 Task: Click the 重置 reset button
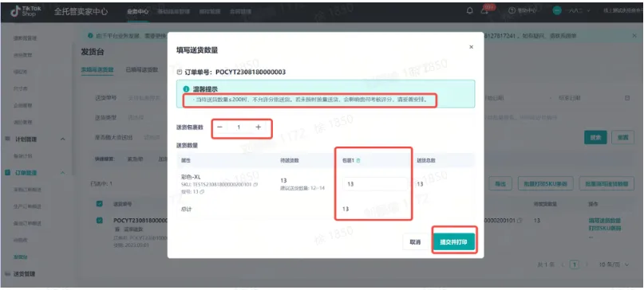click(622, 137)
